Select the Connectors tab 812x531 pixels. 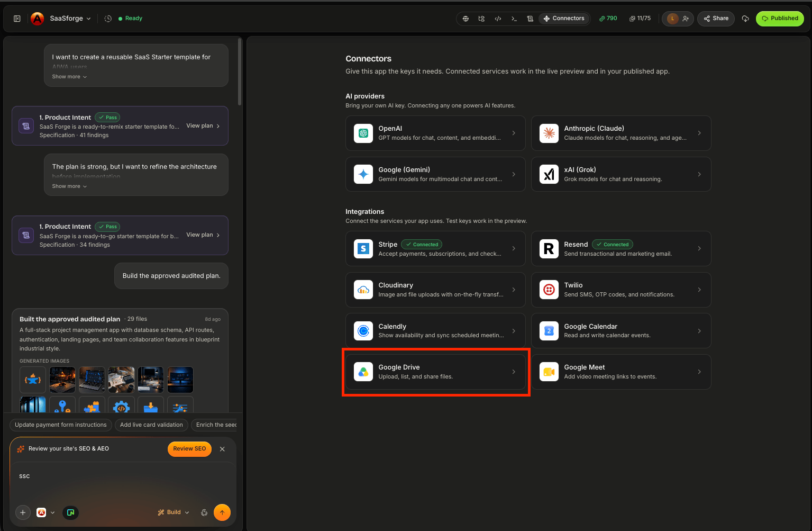(564, 19)
